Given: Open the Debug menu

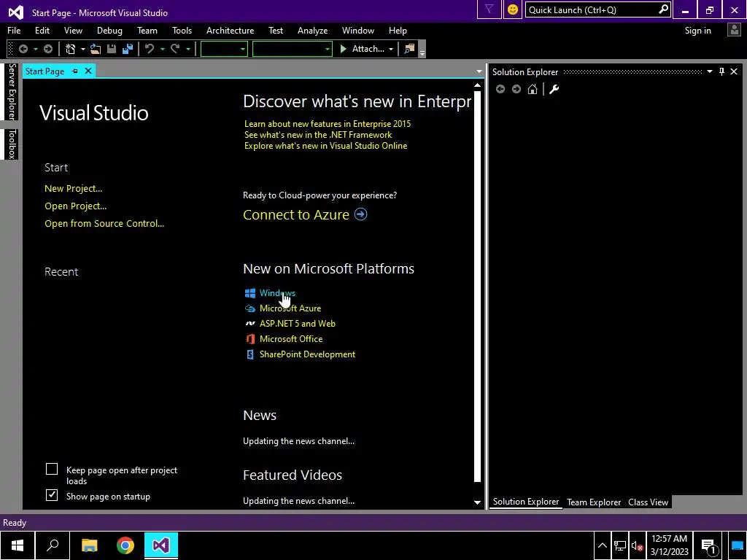Looking at the screenshot, I should click(x=109, y=31).
